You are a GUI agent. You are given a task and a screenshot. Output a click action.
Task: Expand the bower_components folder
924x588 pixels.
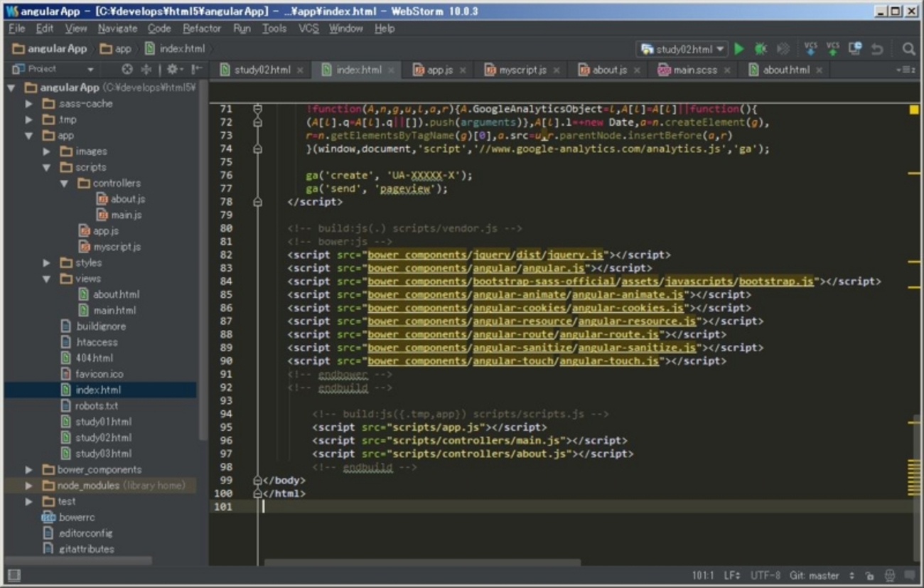click(29, 469)
